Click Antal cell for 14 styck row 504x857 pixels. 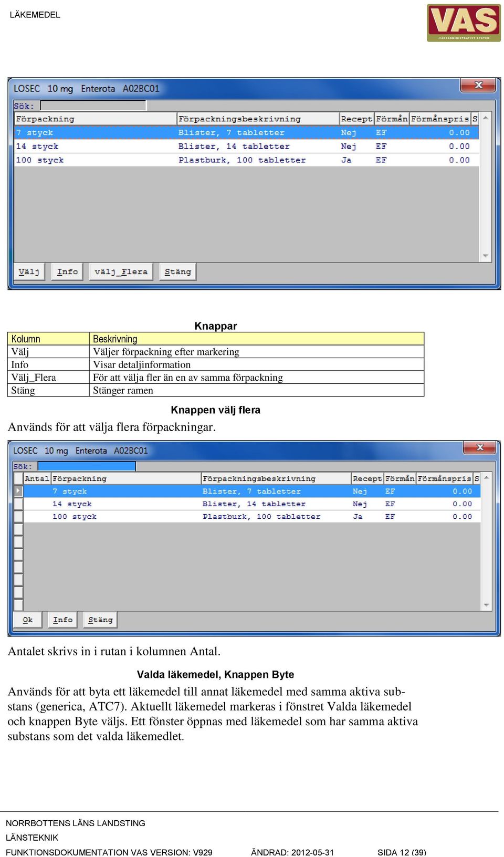37,504
